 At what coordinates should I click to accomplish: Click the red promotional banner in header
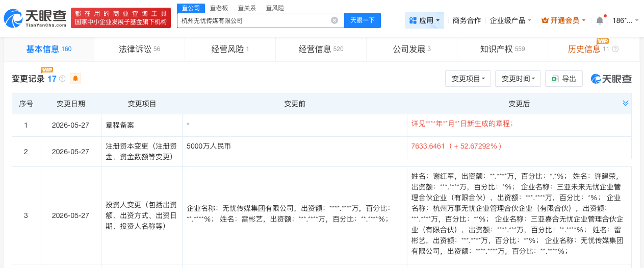pos(120,17)
